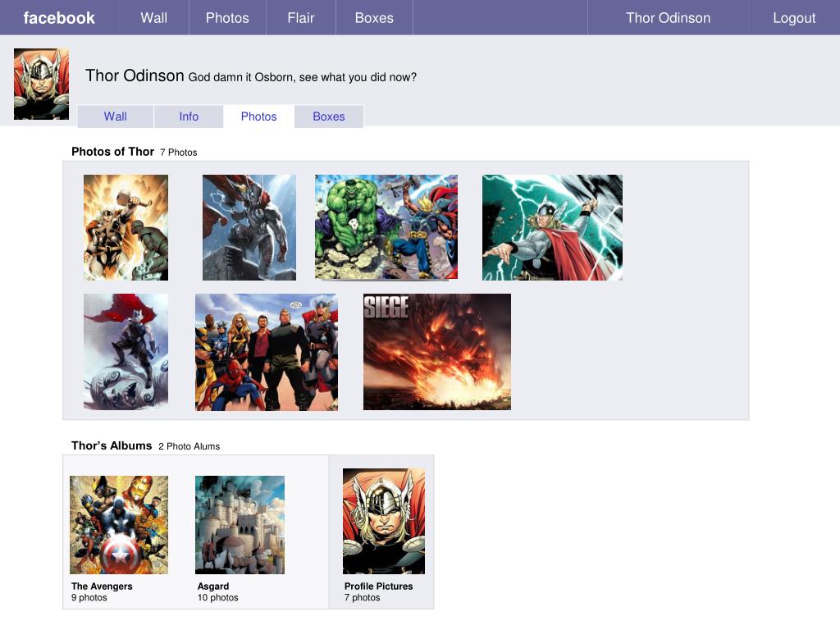Screen dimensions: 840x630
Task: Switch to the Boxes profile tab
Action: click(329, 116)
